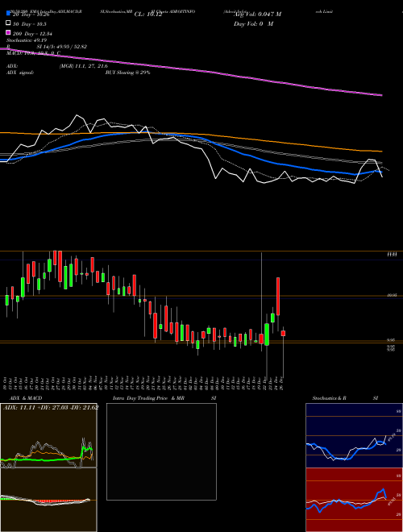This screenshot has width=403, height=532.
Task: Click the 'CL: 10.12' closing price label
Action: click(148, 15)
